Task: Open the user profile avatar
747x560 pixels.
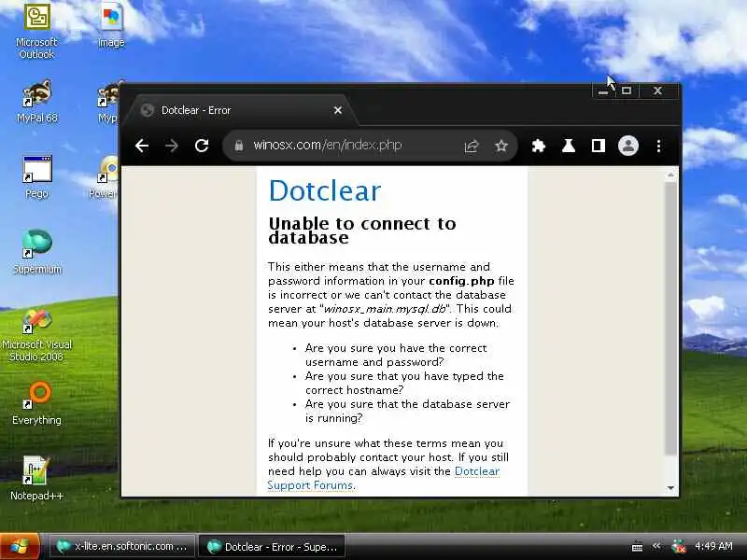Action: click(x=628, y=146)
